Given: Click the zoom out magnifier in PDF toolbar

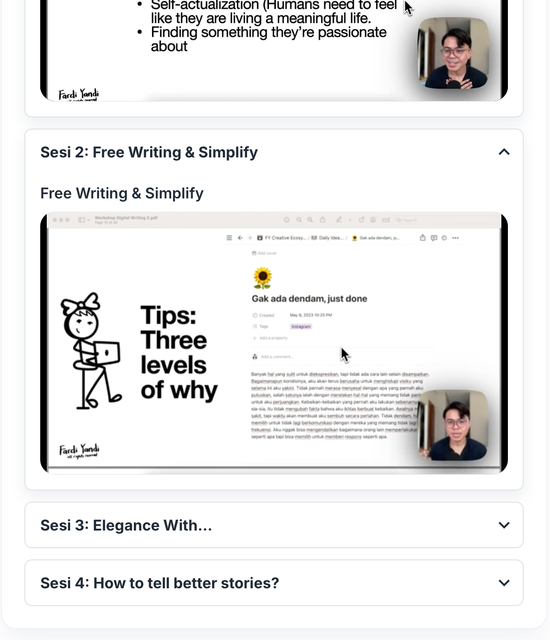Looking at the screenshot, I should 299,220.
